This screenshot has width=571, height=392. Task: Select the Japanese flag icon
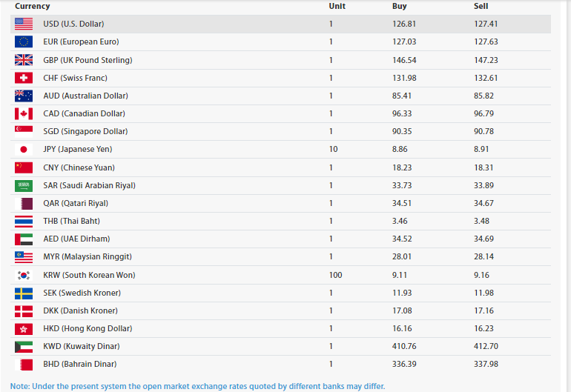(24, 150)
